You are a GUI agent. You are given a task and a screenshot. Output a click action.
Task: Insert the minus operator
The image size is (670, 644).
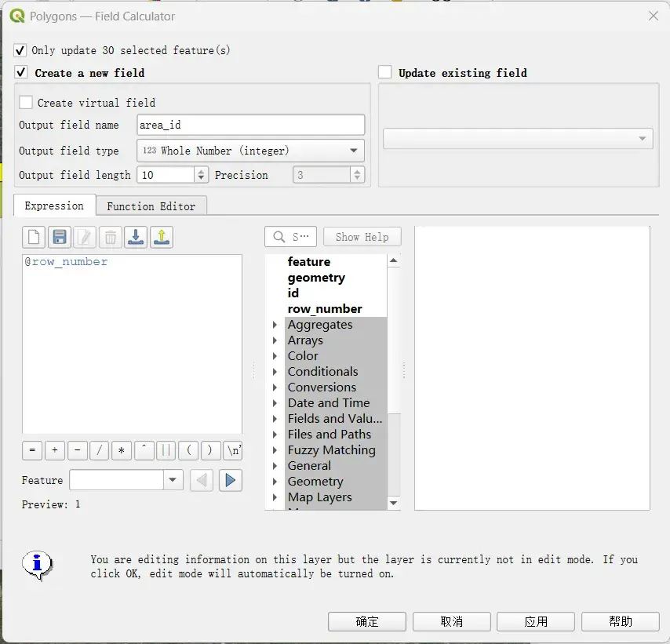(78, 450)
